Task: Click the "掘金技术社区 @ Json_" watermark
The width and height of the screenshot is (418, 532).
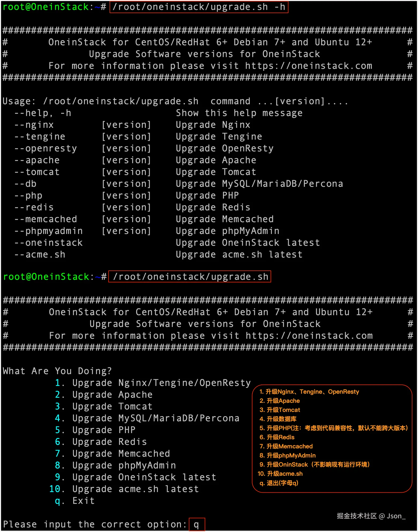Action: tap(371, 516)
